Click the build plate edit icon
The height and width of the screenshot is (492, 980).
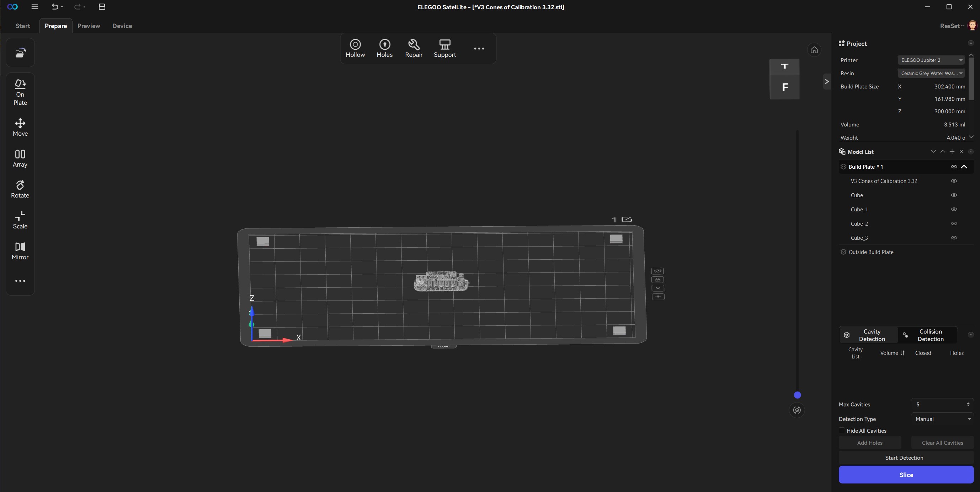[627, 219]
